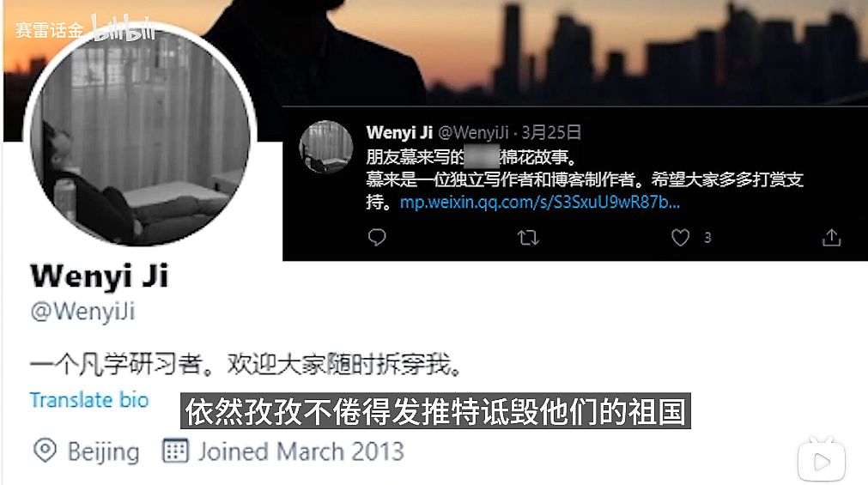Click the like count number 3
Screen dimensions: 868x485
tap(707, 238)
